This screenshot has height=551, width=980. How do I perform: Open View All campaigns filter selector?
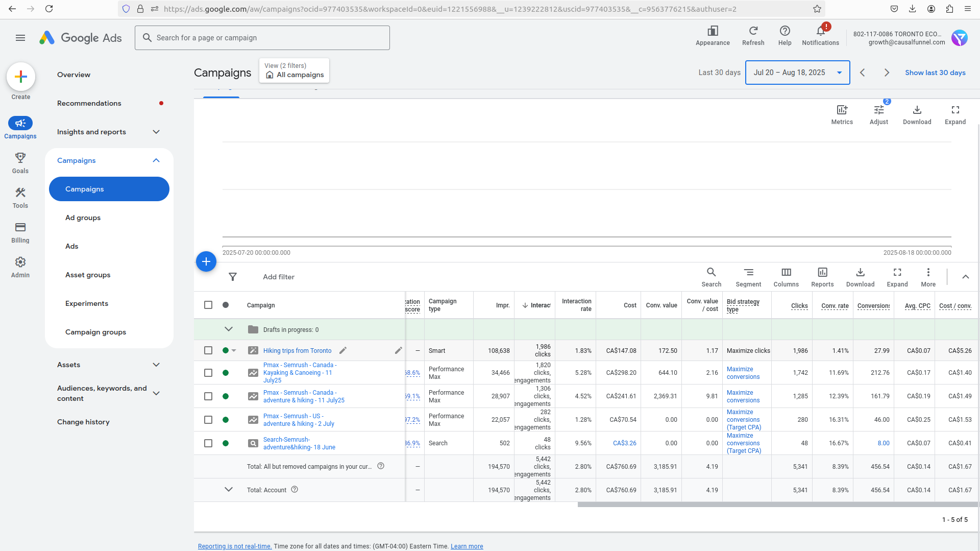pyautogui.click(x=294, y=70)
